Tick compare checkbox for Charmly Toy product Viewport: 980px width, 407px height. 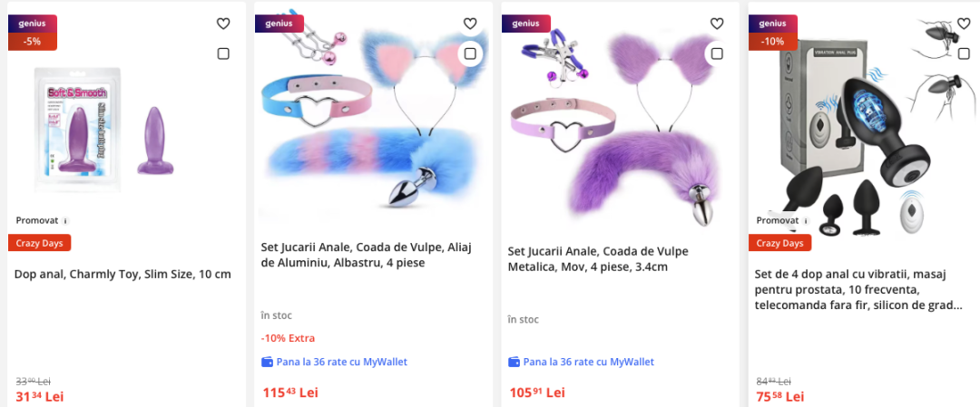tap(223, 53)
